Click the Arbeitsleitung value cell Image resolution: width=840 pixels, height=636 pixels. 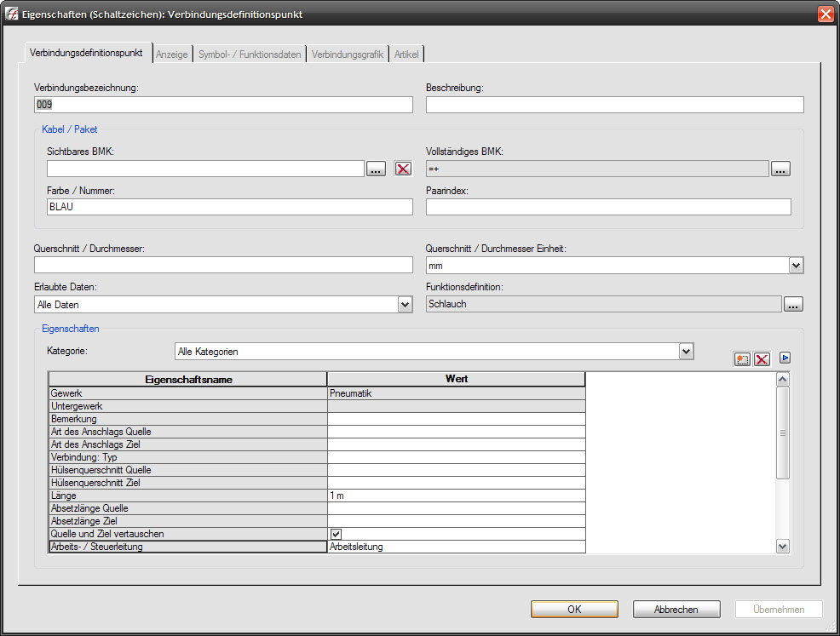(457, 547)
